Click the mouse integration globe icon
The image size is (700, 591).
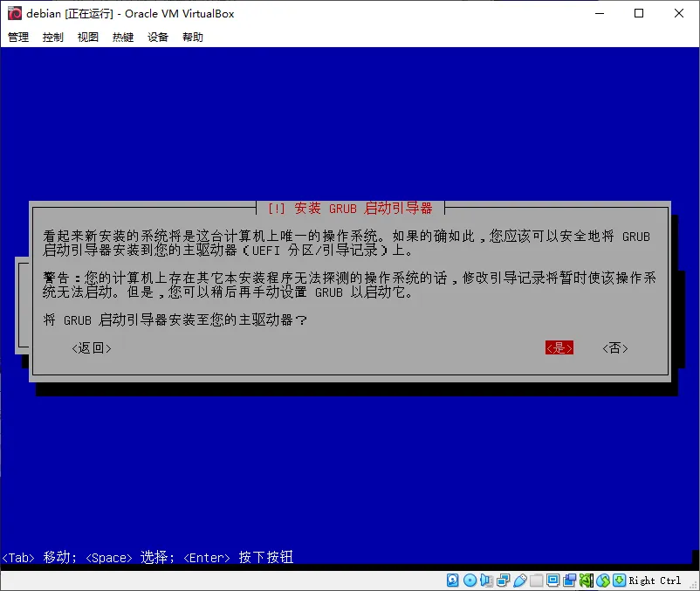pos(602,581)
